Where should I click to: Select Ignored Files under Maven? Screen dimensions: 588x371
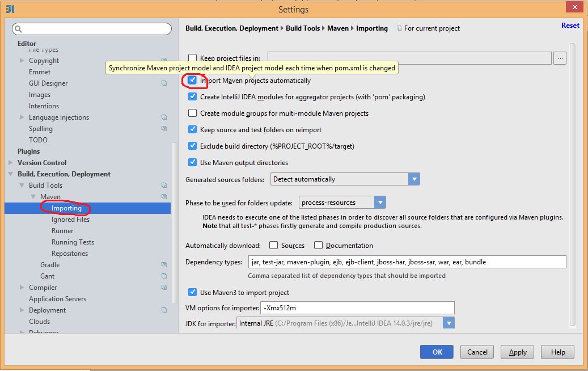[70, 220]
